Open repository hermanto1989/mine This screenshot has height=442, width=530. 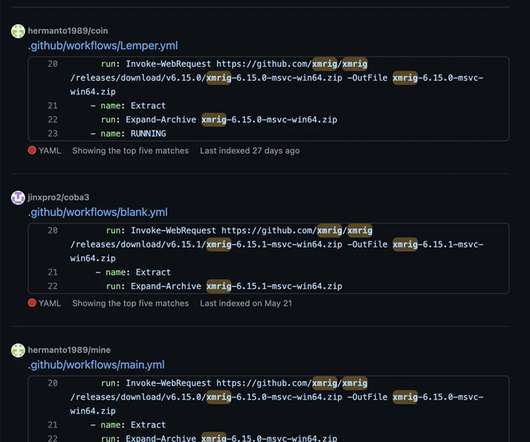[x=69, y=350]
